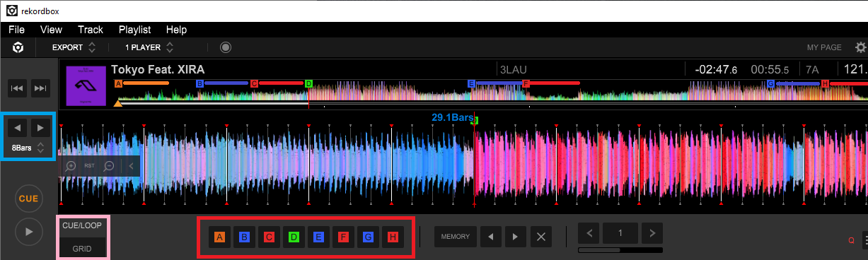
Task: Skip to next track button
Action: [40, 88]
